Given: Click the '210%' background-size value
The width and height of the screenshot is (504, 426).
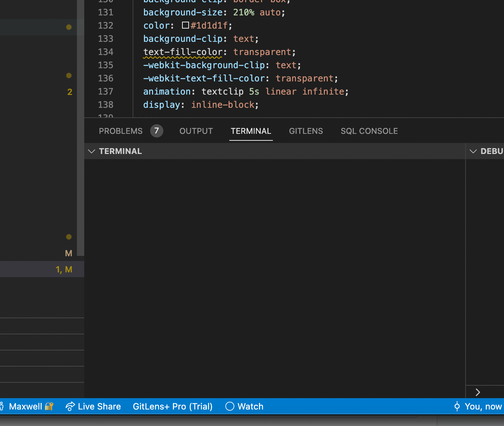Looking at the screenshot, I should (244, 12).
